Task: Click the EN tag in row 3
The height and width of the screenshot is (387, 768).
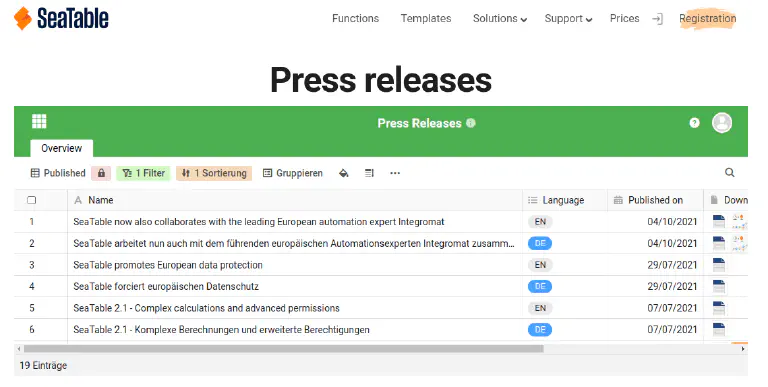Action: pos(540,265)
